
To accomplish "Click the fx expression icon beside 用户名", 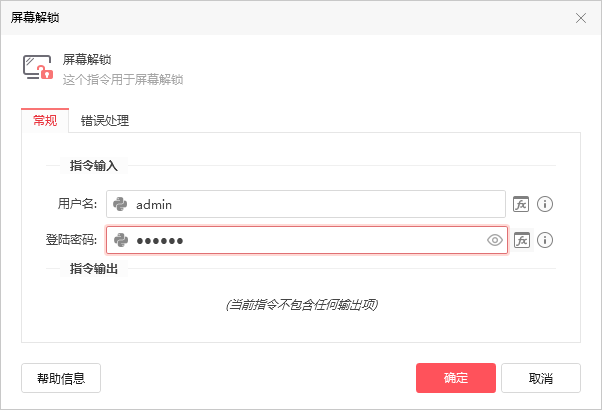I will [x=521, y=204].
